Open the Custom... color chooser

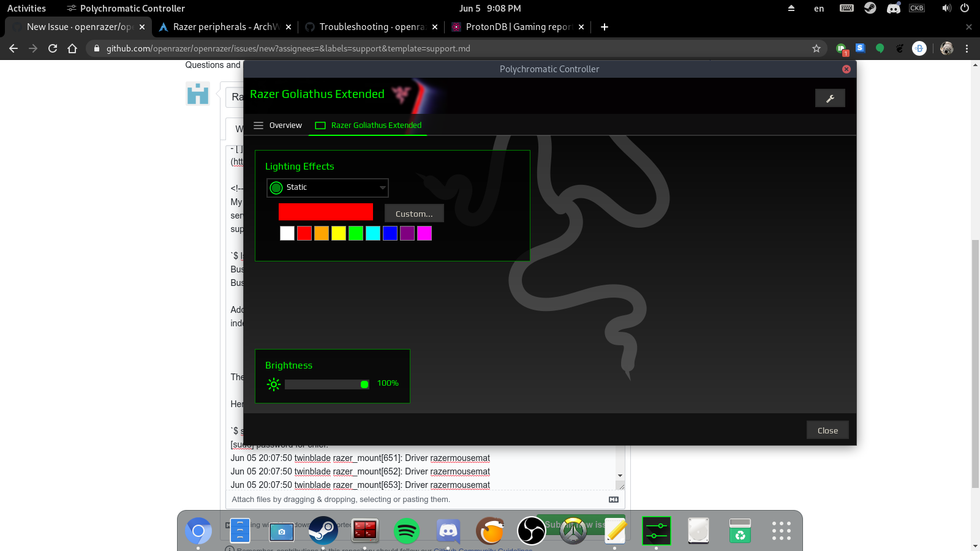click(414, 214)
